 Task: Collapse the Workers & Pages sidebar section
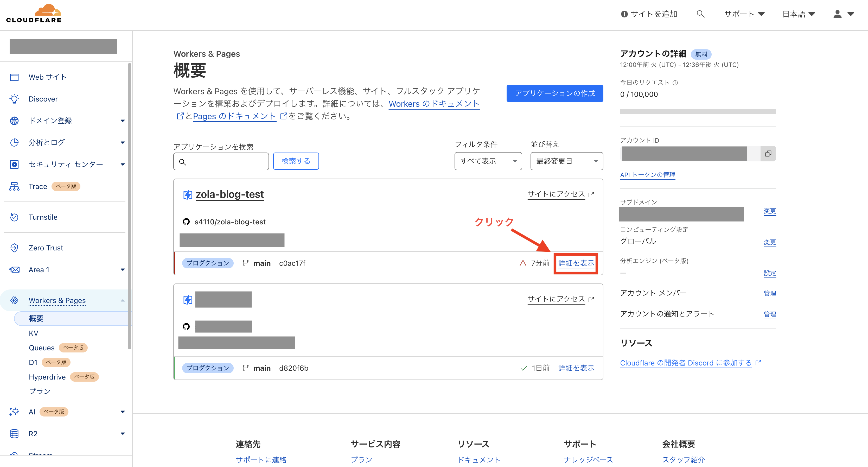click(123, 300)
